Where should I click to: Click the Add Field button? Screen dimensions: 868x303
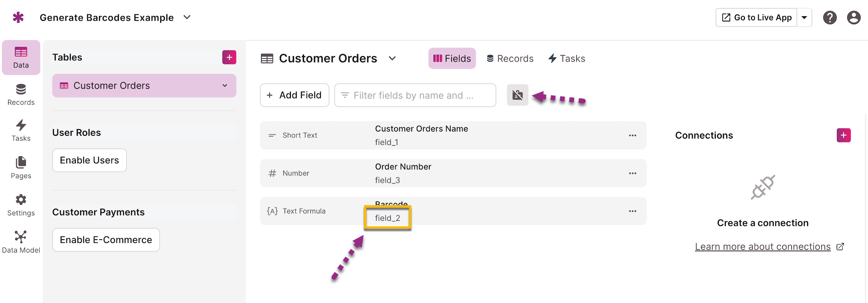(x=294, y=95)
